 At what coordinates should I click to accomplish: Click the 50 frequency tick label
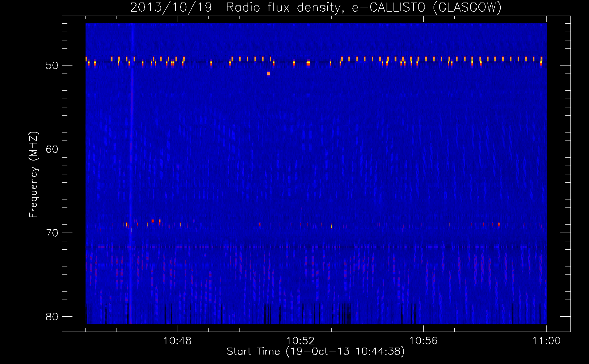(52, 66)
